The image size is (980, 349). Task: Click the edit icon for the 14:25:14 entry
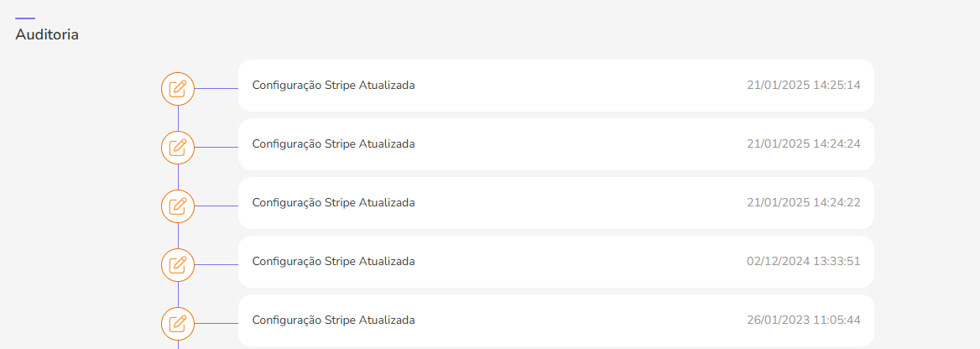[x=178, y=89]
